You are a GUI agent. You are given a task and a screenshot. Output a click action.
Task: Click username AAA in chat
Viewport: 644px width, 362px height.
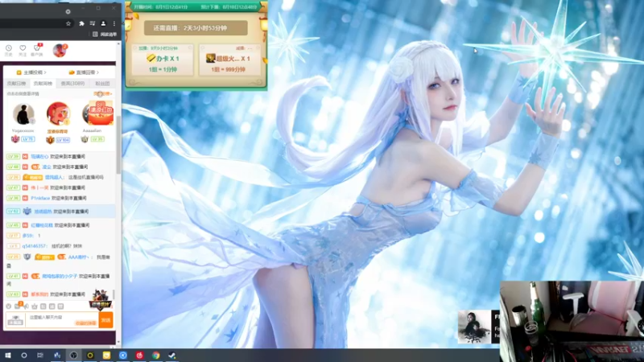point(78,257)
